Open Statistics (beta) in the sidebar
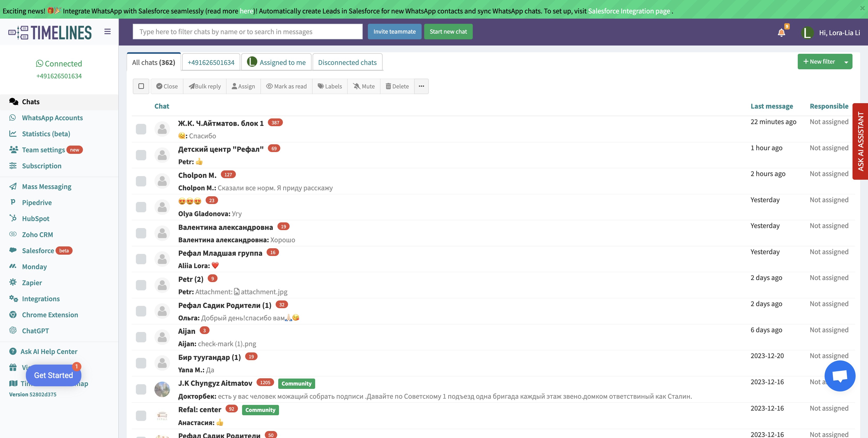The image size is (868, 438). point(46,134)
